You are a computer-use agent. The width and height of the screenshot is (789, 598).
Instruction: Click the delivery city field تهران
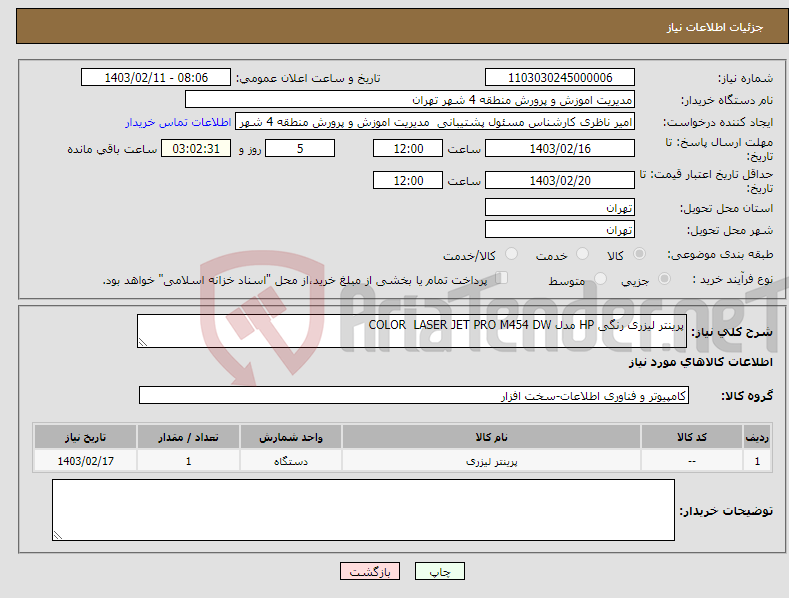[x=560, y=230]
